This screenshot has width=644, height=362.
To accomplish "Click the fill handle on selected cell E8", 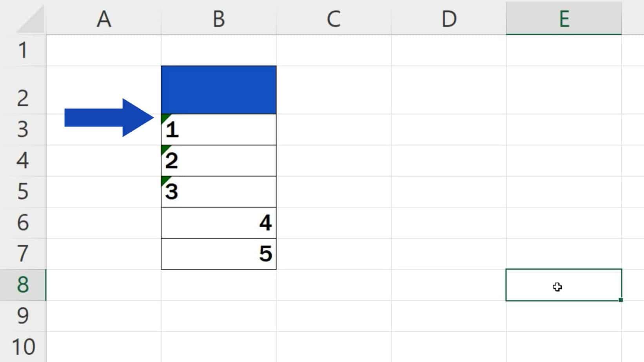I will 621,300.
